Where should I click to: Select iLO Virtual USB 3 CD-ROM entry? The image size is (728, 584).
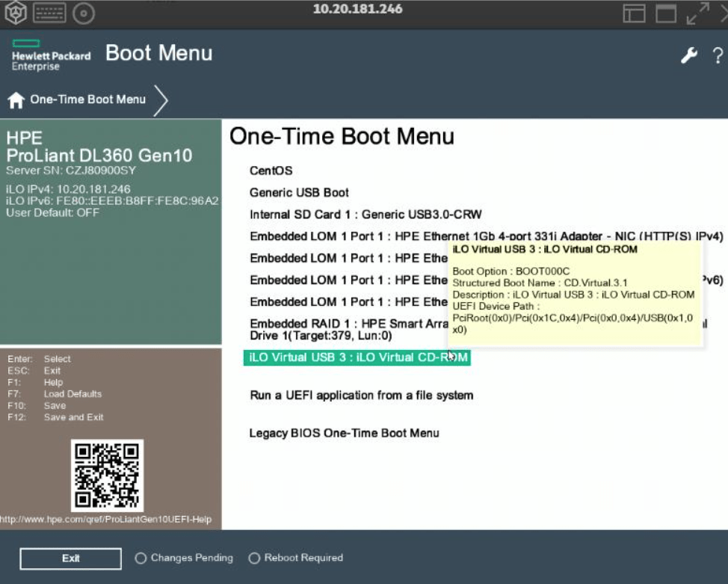click(357, 357)
